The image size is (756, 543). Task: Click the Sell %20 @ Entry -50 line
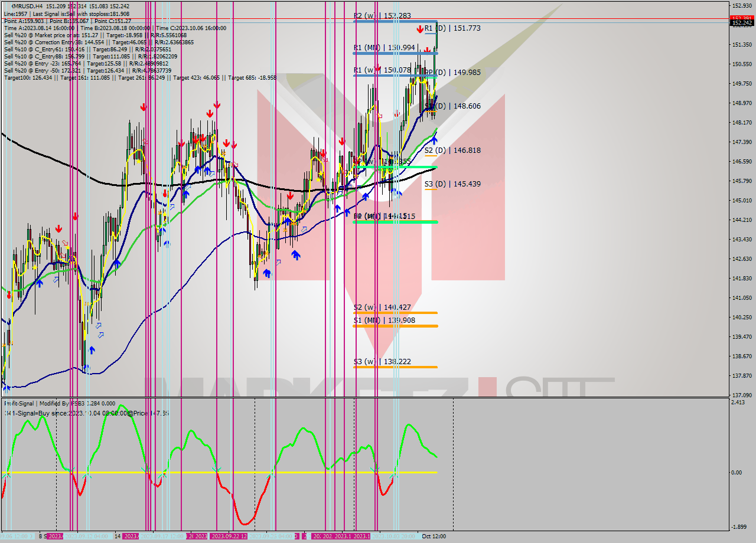(x=87, y=71)
